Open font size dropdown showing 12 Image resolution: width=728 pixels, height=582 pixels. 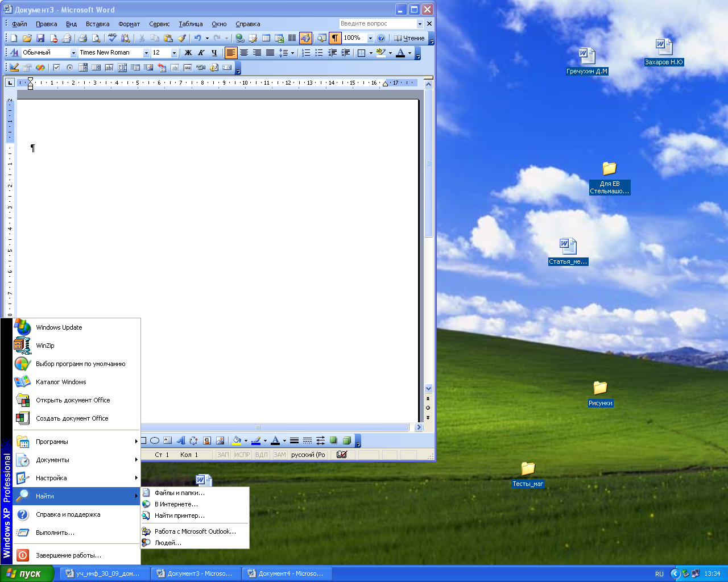point(174,52)
